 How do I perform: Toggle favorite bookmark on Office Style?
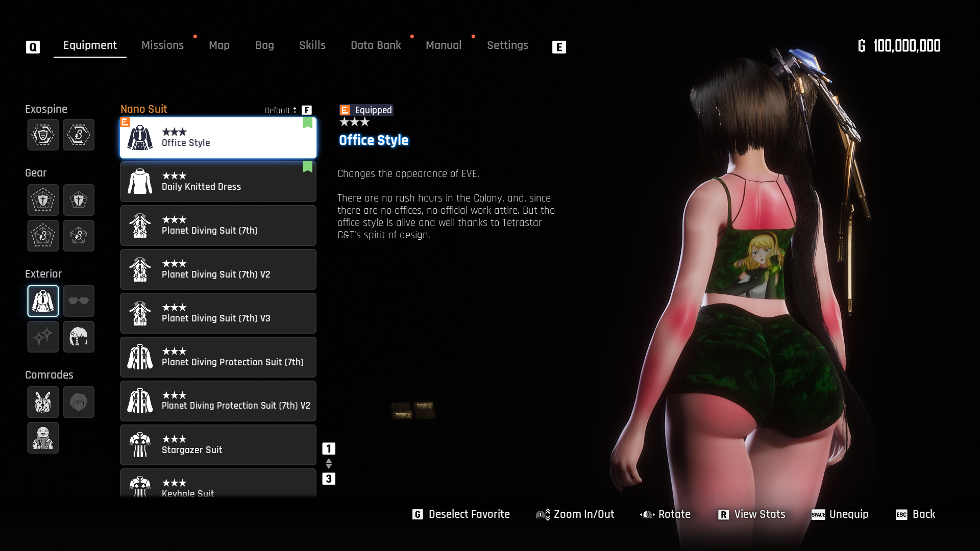tap(307, 123)
